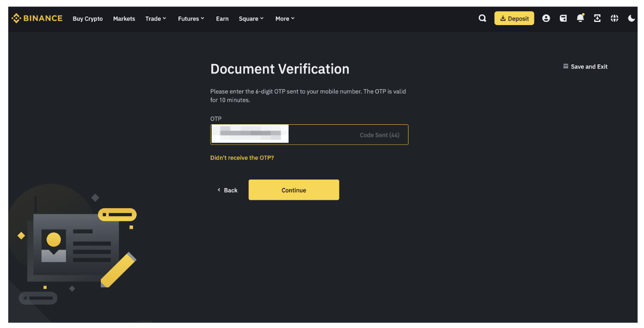
Task: Go Back to the previous step
Action: point(228,190)
